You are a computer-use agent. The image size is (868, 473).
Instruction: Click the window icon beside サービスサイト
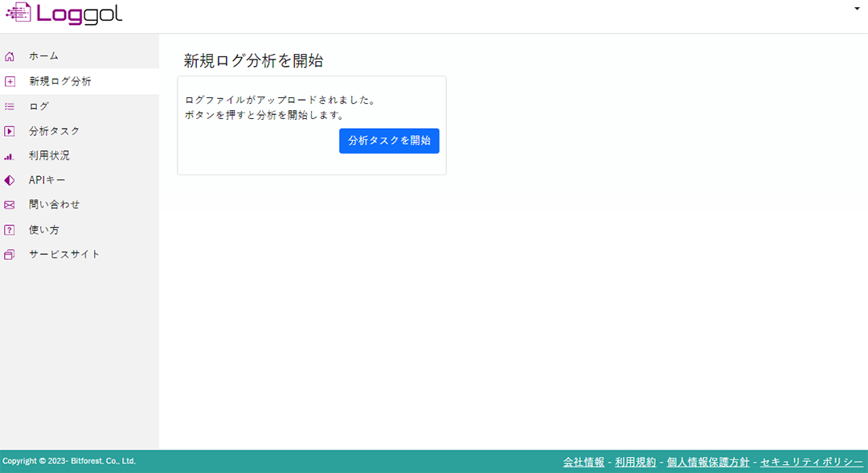tap(10, 255)
